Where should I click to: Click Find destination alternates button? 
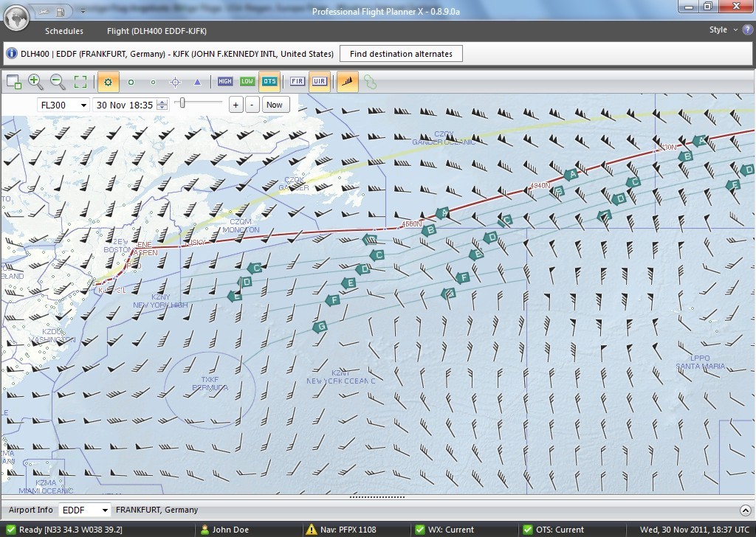[401, 54]
